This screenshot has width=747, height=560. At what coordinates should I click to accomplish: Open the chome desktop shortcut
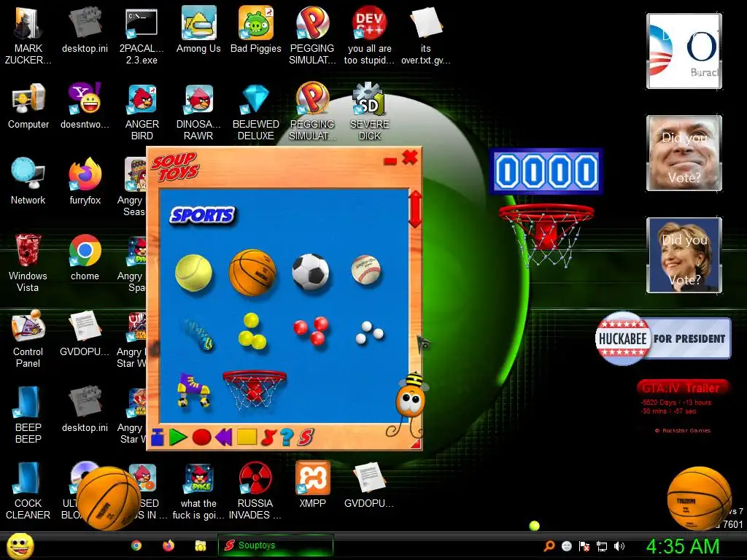click(x=85, y=257)
